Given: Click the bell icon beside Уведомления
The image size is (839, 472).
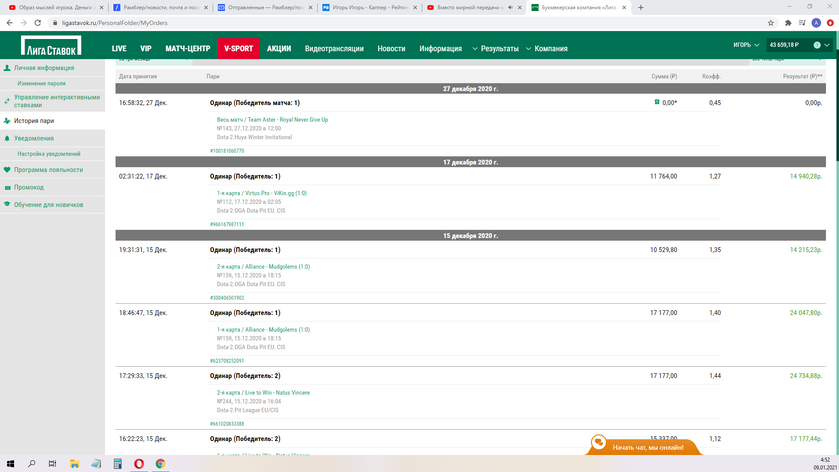Looking at the screenshot, I should (x=7, y=138).
